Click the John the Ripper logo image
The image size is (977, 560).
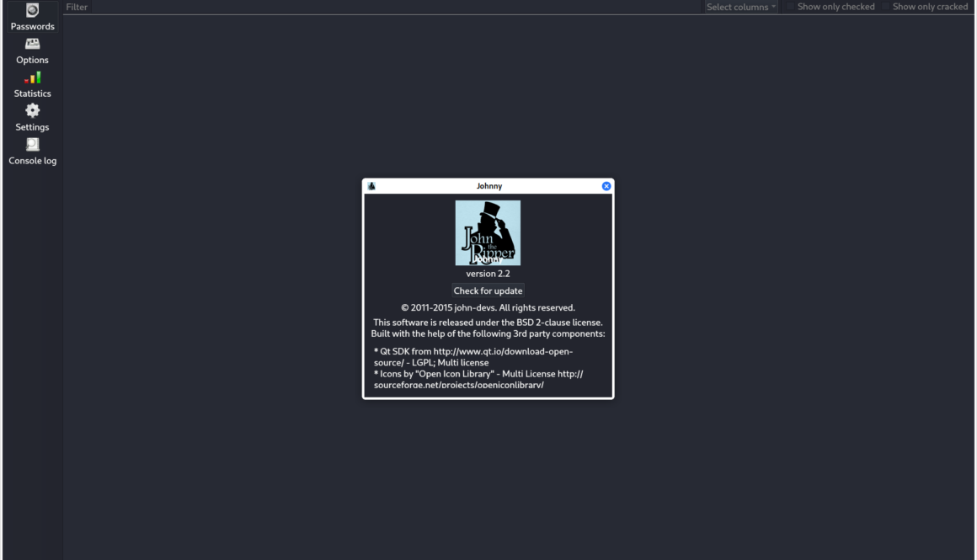coord(488,233)
